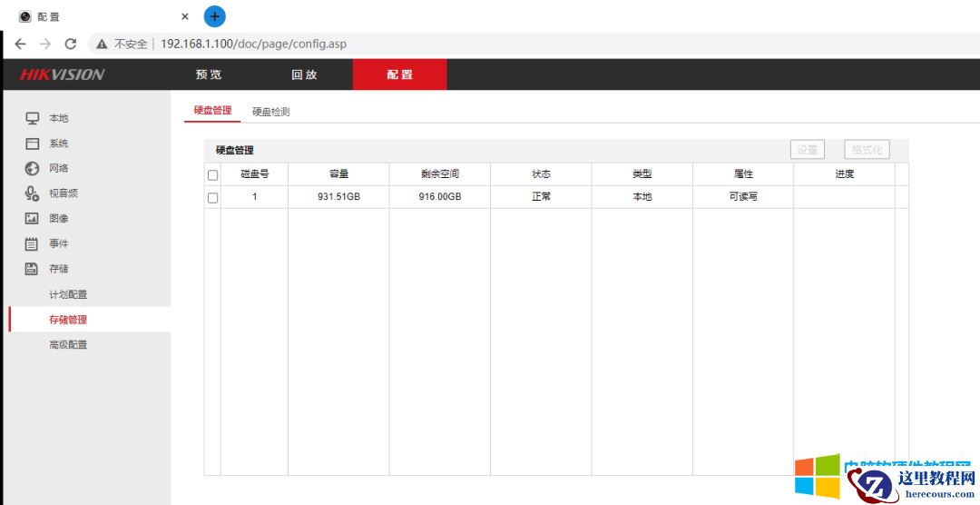Open a new browser tab with plus button
The image size is (980, 505).
click(214, 16)
